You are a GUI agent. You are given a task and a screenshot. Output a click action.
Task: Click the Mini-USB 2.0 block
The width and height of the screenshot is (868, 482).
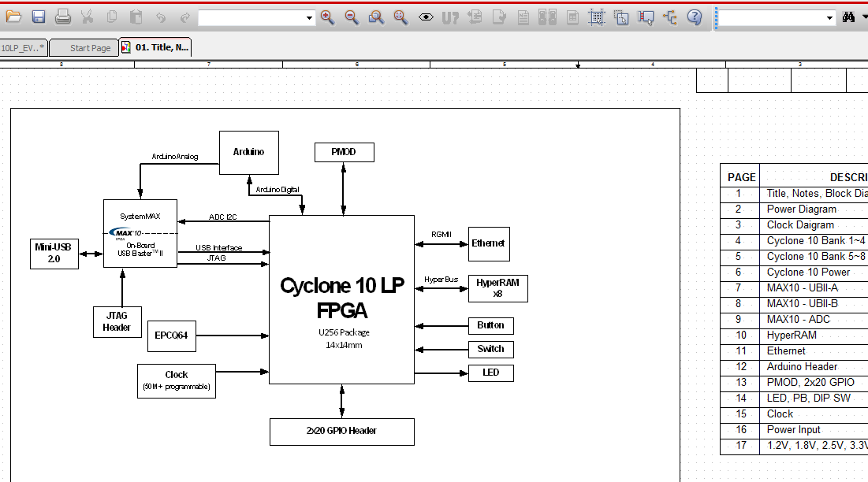[x=54, y=254]
